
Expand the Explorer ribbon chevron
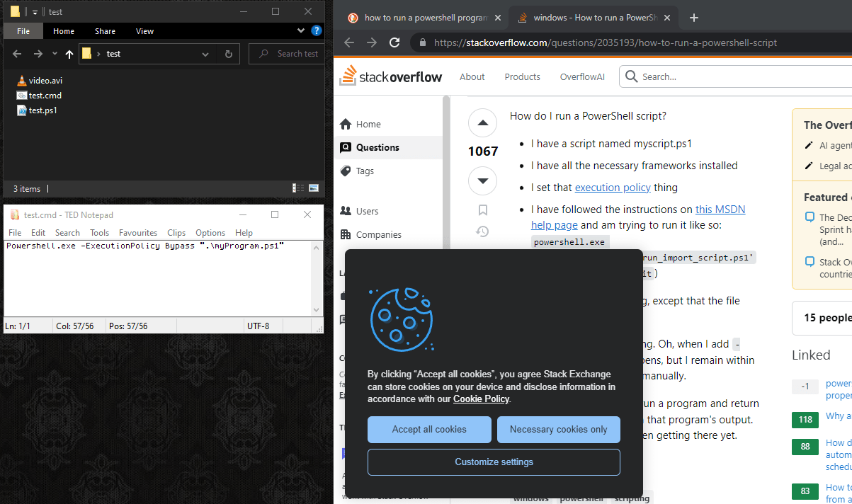pyautogui.click(x=302, y=31)
